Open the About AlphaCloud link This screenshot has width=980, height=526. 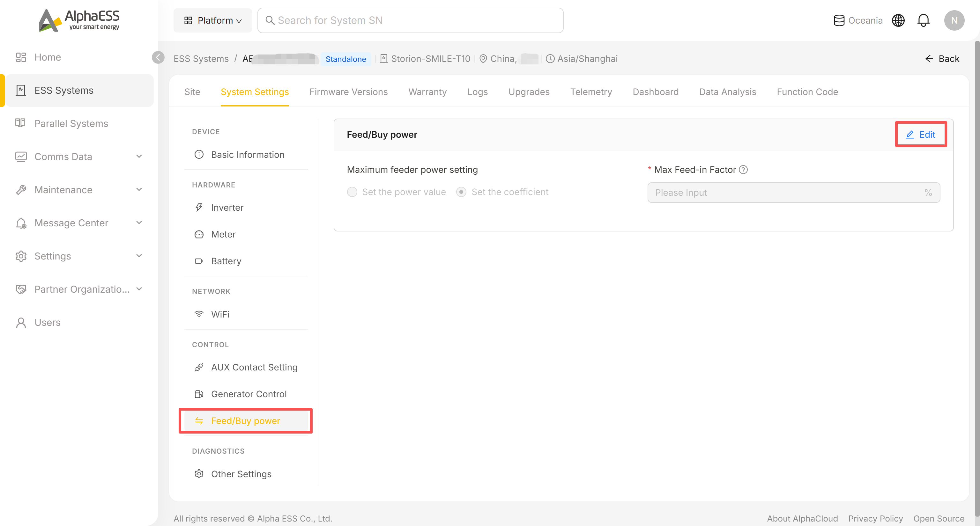click(x=802, y=518)
